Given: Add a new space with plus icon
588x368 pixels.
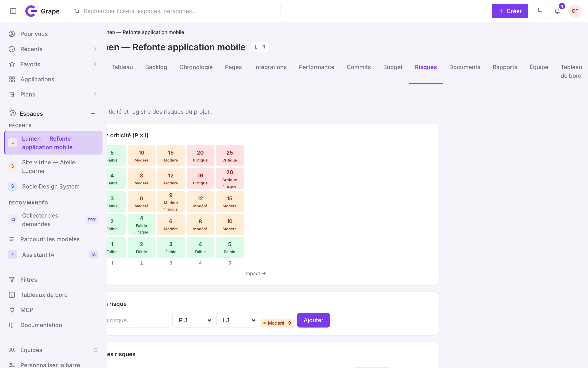Looking at the screenshot, I should [x=93, y=113].
